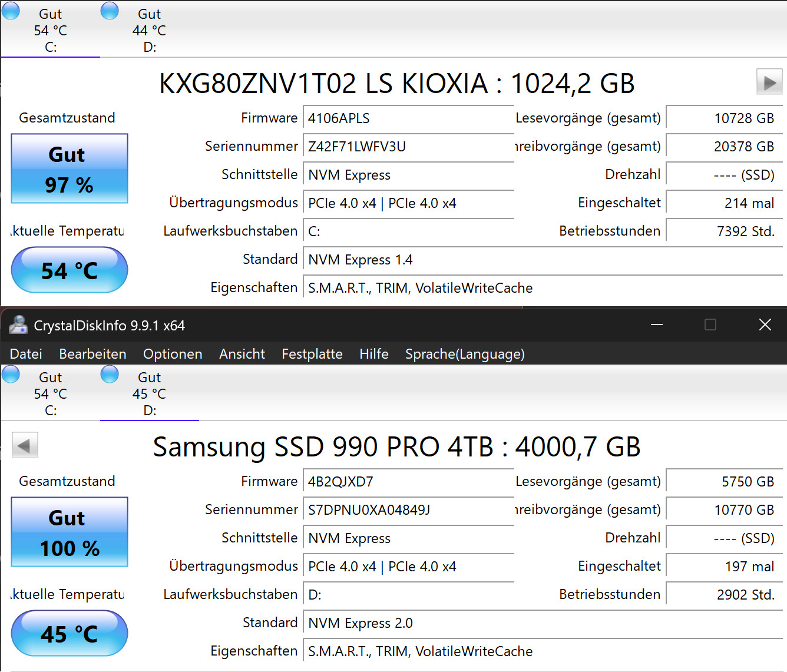Click the 45 °C temperature button
787x672 pixels.
pos(70,633)
